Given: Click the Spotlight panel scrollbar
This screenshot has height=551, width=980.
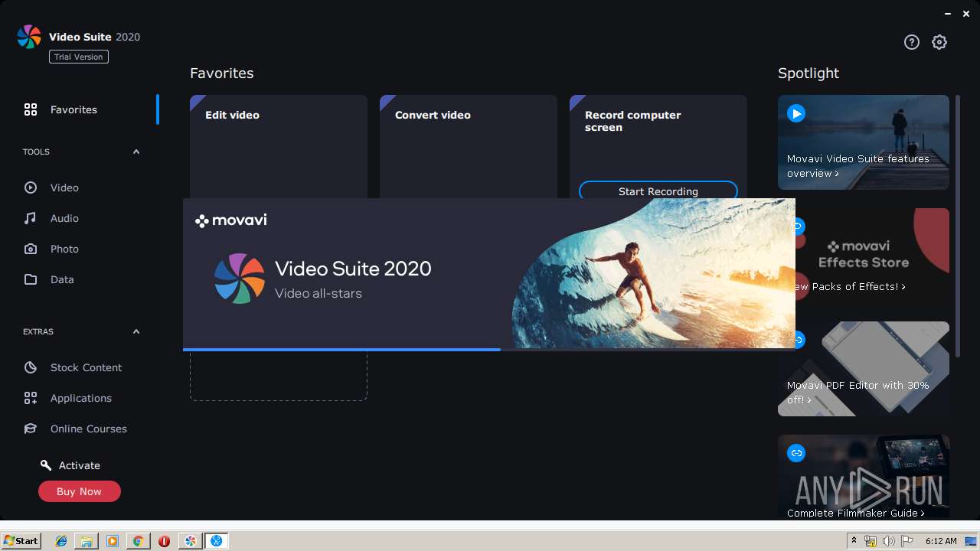Looking at the screenshot, I should 957,225.
